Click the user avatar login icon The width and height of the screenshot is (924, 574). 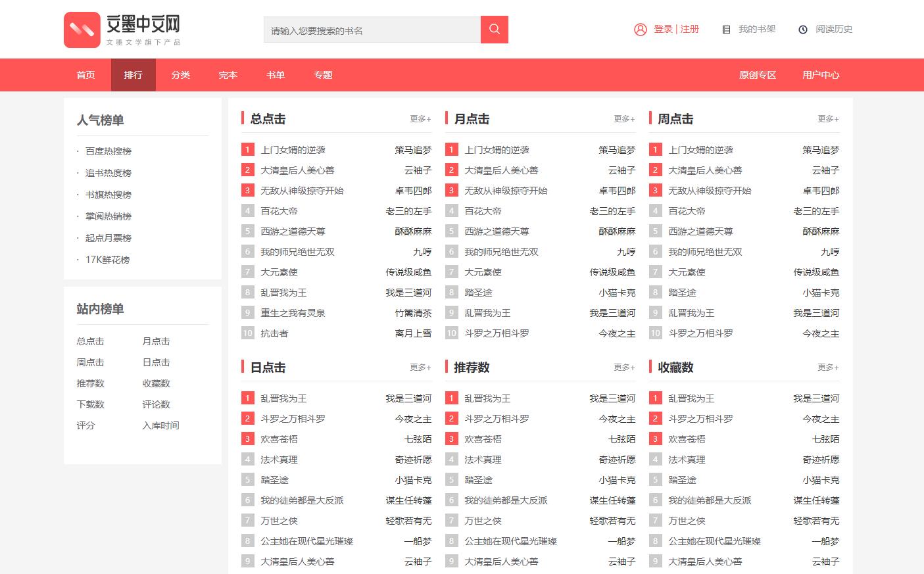pyautogui.click(x=641, y=30)
